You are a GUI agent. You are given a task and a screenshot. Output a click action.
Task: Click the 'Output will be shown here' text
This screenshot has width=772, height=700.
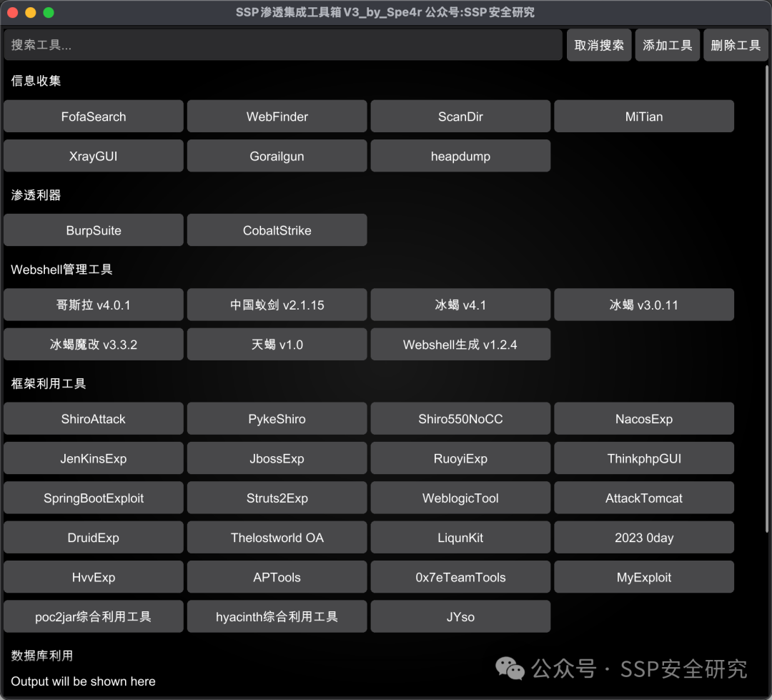[83, 681]
